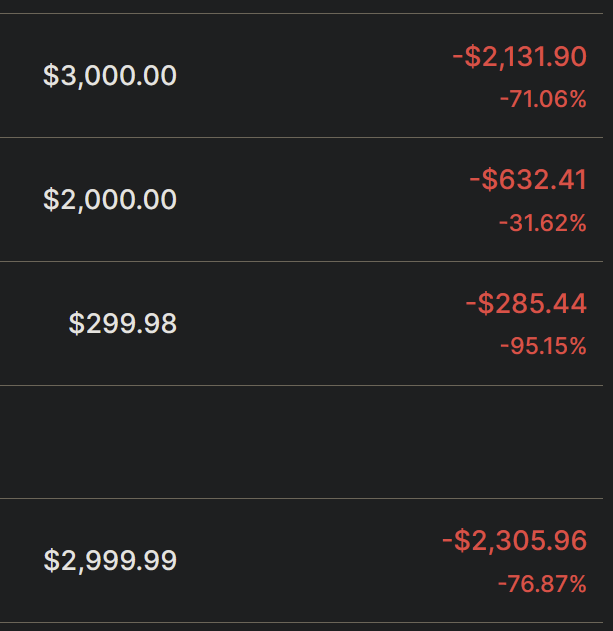Click the -$2,305.96 loss value
The width and height of the screenshot is (613, 631).
(x=514, y=541)
